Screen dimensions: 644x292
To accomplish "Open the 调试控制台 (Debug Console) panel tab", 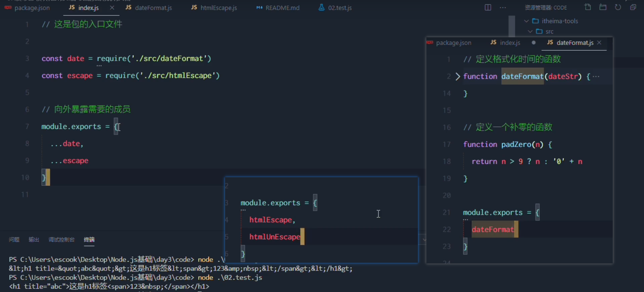I will pyautogui.click(x=61, y=240).
